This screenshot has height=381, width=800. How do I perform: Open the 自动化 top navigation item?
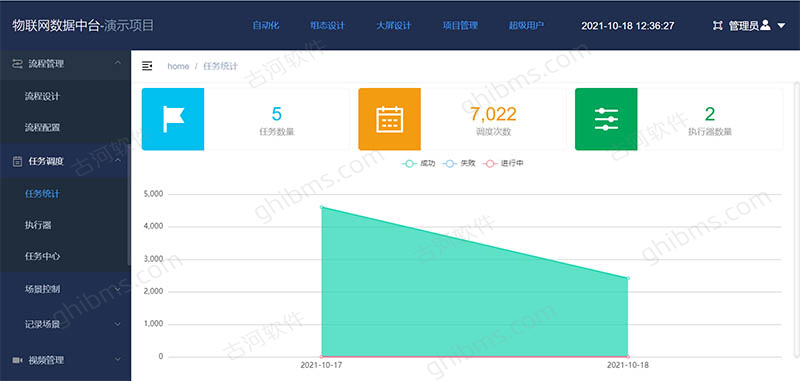(266, 26)
